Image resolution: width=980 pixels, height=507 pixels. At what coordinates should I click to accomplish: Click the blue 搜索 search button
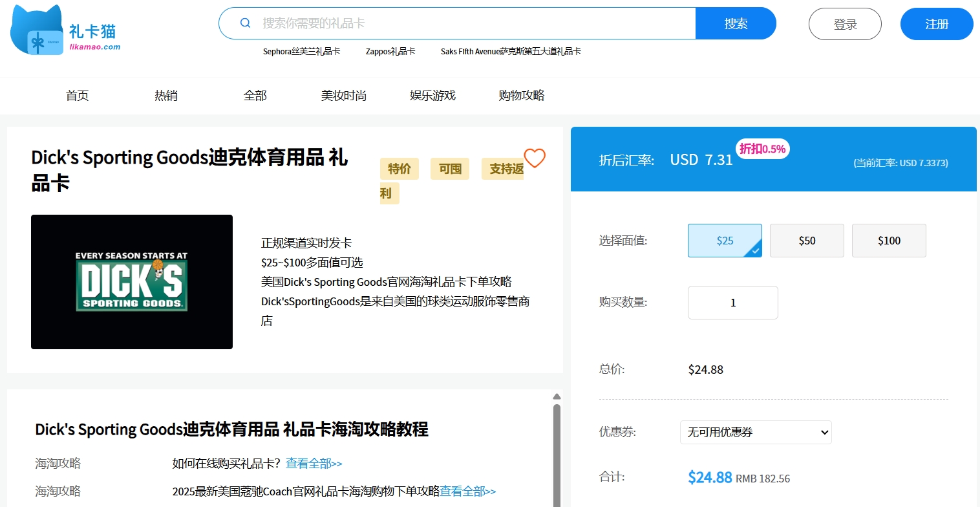pyautogui.click(x=736, y=23)
